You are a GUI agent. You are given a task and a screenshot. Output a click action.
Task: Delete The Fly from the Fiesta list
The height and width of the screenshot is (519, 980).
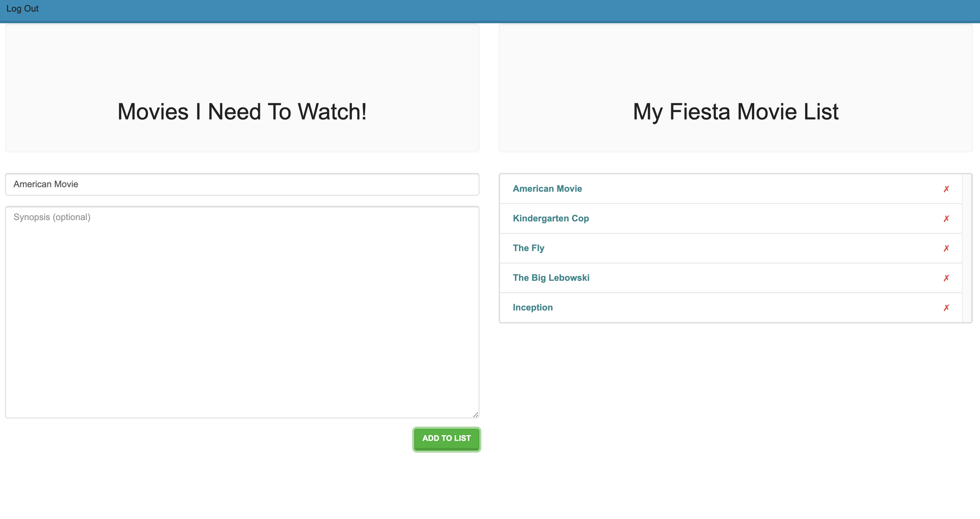tap(946, 248)
